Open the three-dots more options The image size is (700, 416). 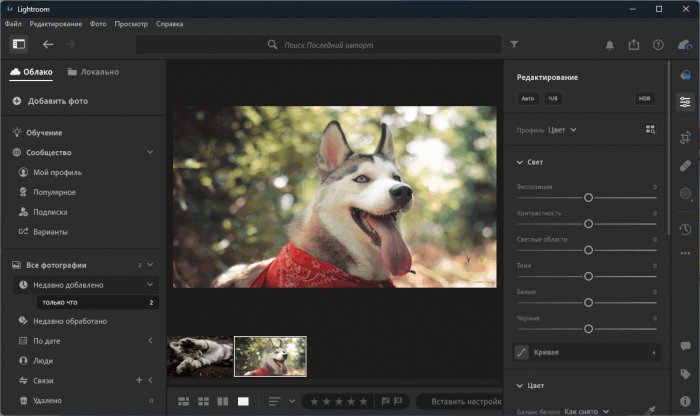click(685, 253)
